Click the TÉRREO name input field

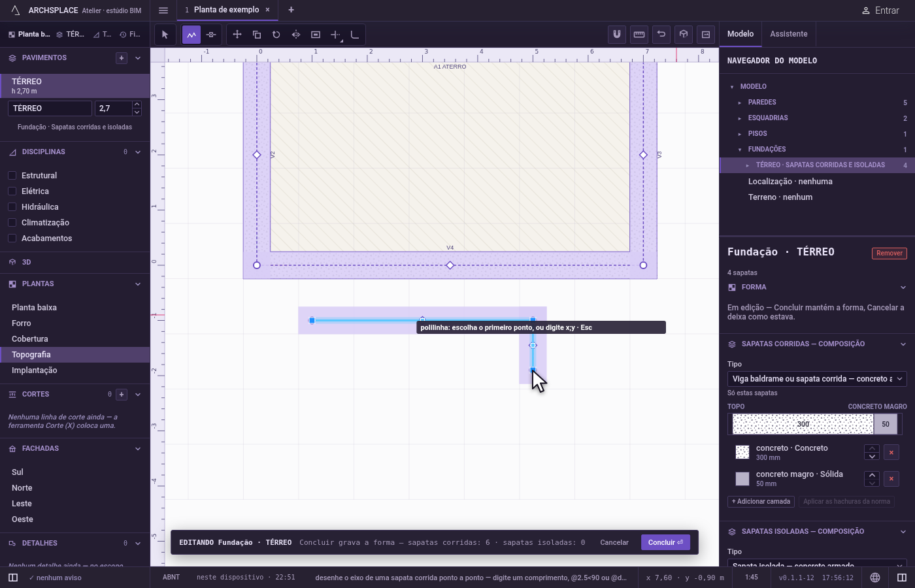pyautogui.click(x=50, y=108)
